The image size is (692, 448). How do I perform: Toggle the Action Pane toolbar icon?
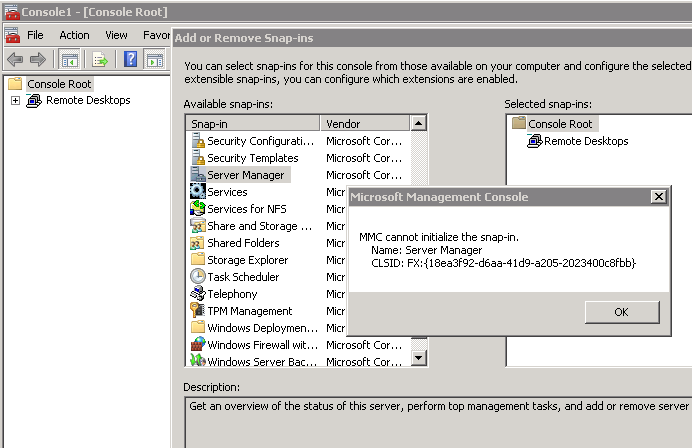point(154,59)
